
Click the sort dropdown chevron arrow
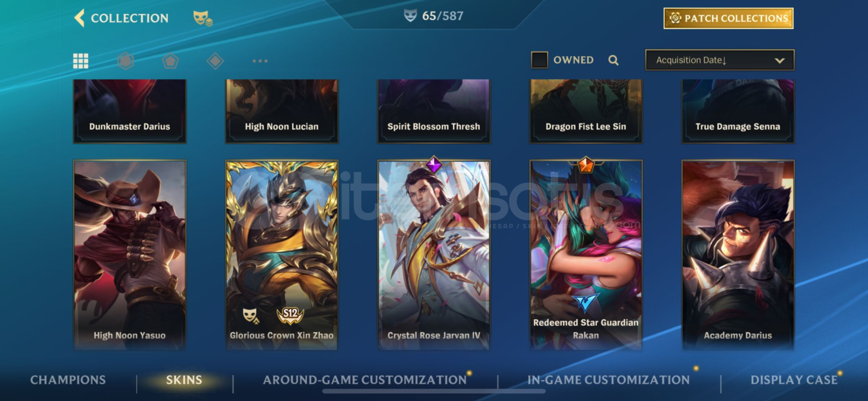pos(780,60)
